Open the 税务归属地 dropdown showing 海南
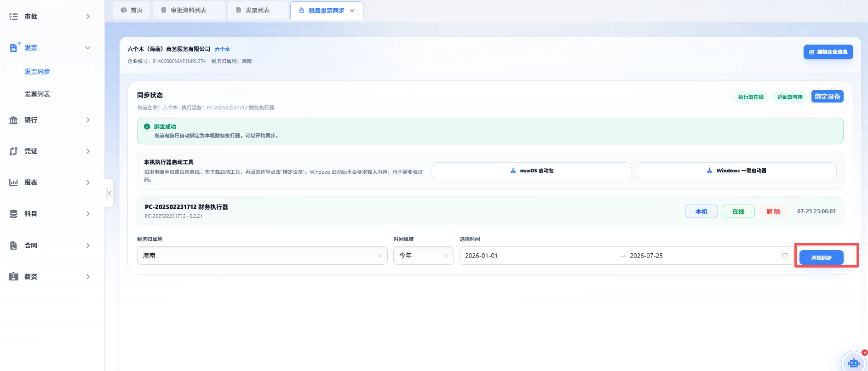 (x=262, y=256)
